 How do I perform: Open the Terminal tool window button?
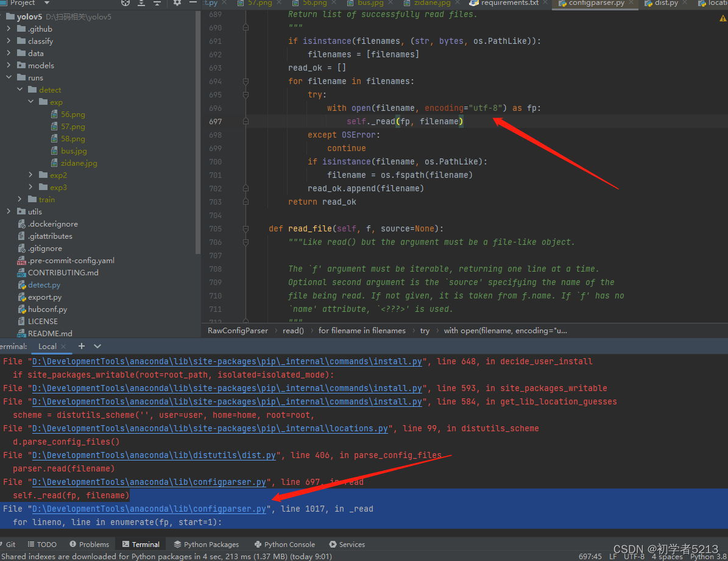pyautogui.click(x=141, y=545)
